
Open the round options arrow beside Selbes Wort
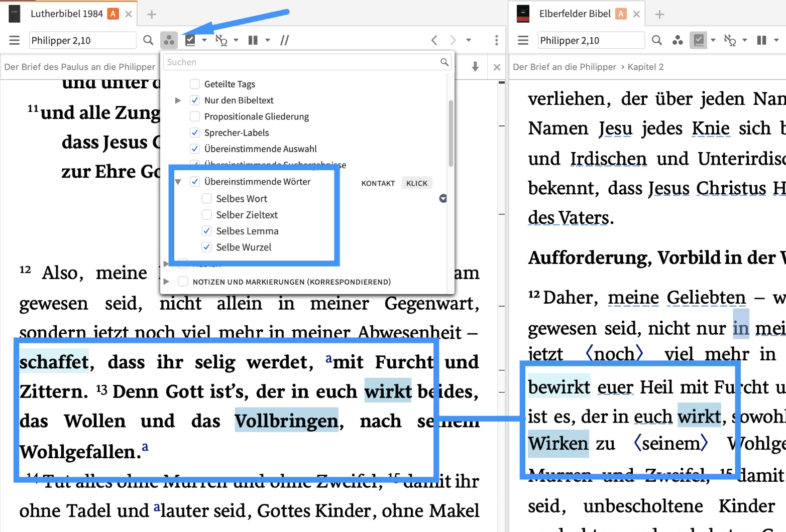(x=443, y=199)
